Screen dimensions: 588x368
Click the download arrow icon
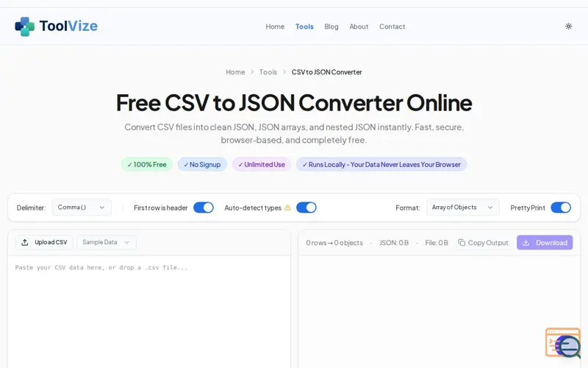coord(526,243)
